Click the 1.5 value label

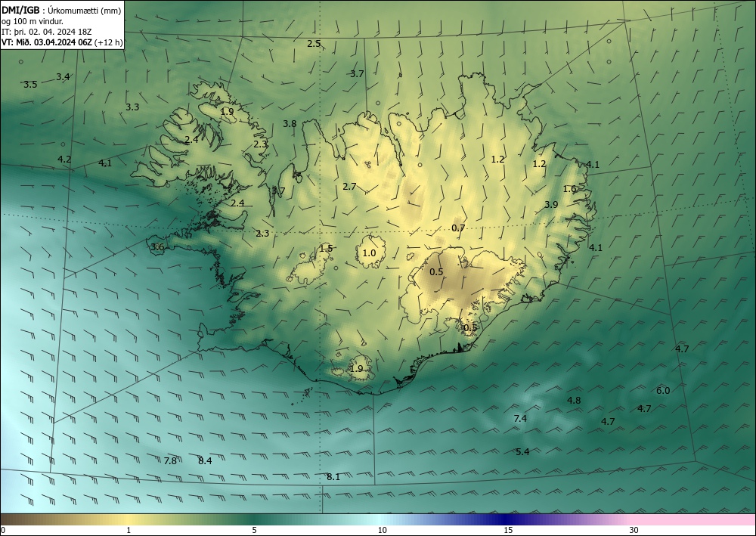coord(326,249)
